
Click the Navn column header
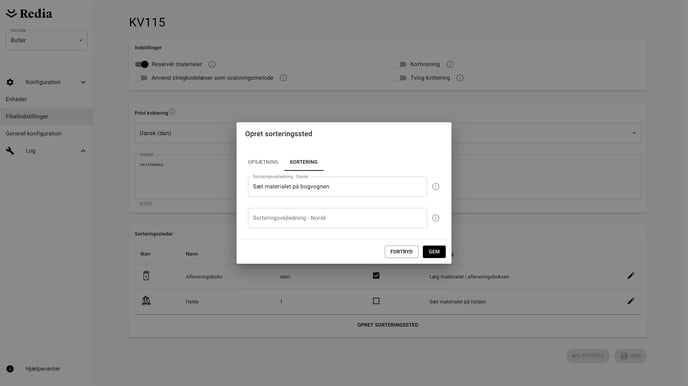pyautogui.click(x=191, y=254)
